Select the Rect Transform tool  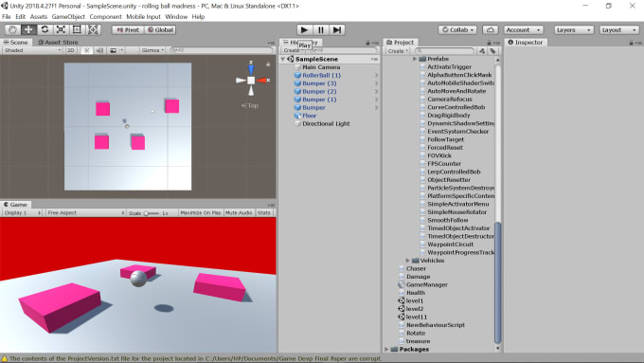coord(77,29)
